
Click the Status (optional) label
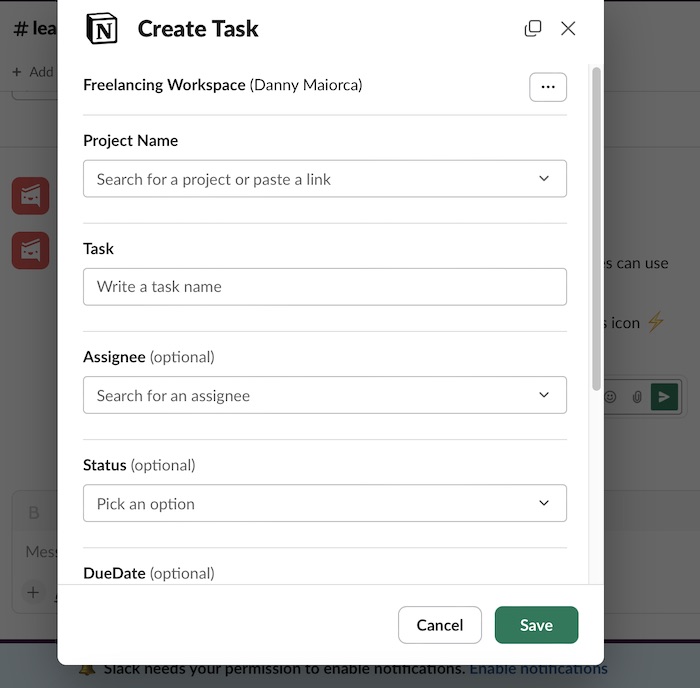[x=139, y=465]
